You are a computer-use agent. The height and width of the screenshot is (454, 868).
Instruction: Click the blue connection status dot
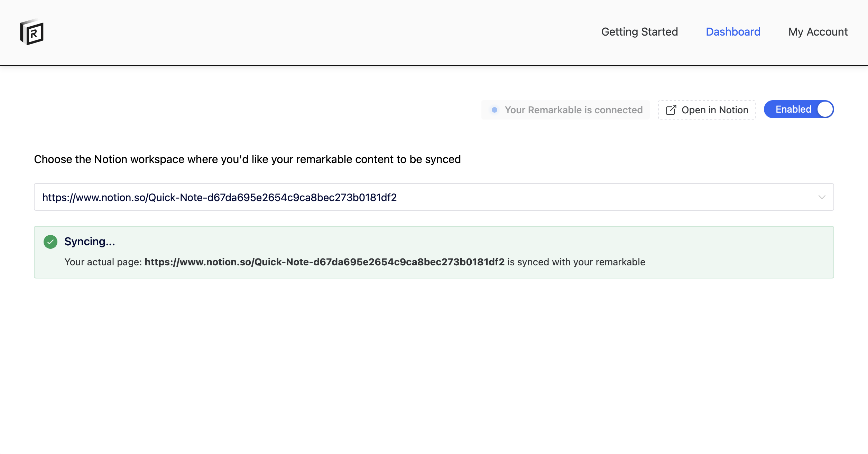[x=495, y=110]
